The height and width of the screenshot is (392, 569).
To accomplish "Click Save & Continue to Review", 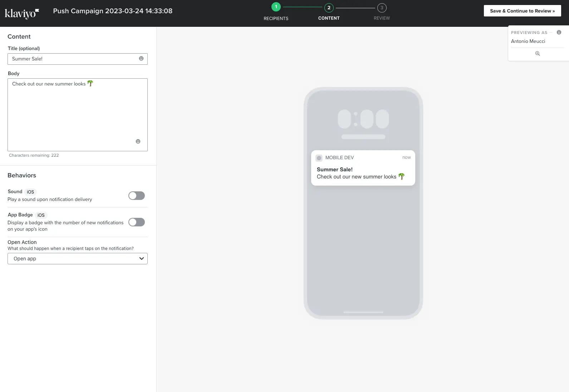I will (522, 11).
